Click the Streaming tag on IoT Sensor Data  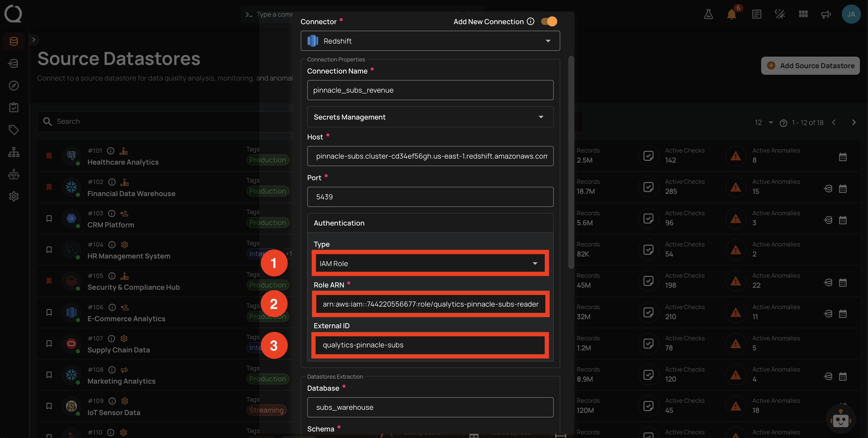[x=267, y=410]
